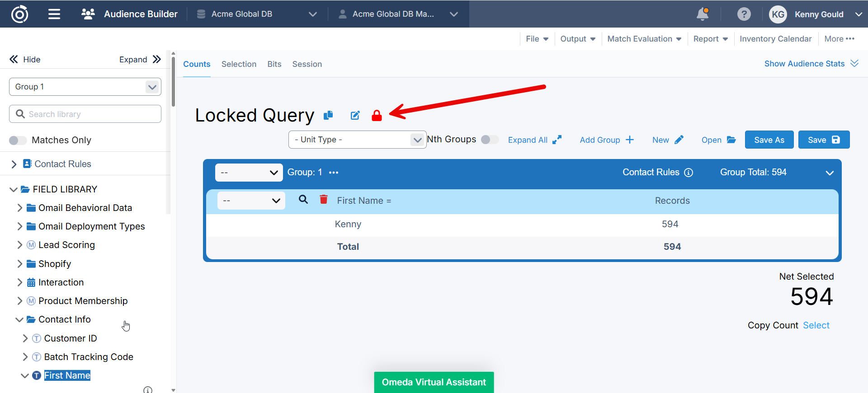Open the Unit Type dropdown
868x393 pixels.
(357, 140)
